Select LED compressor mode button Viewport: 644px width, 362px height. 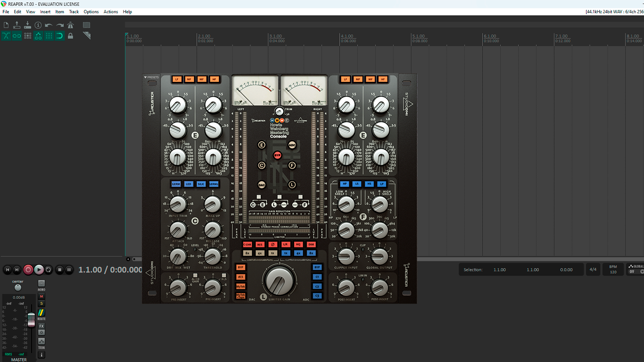[189, 184]
